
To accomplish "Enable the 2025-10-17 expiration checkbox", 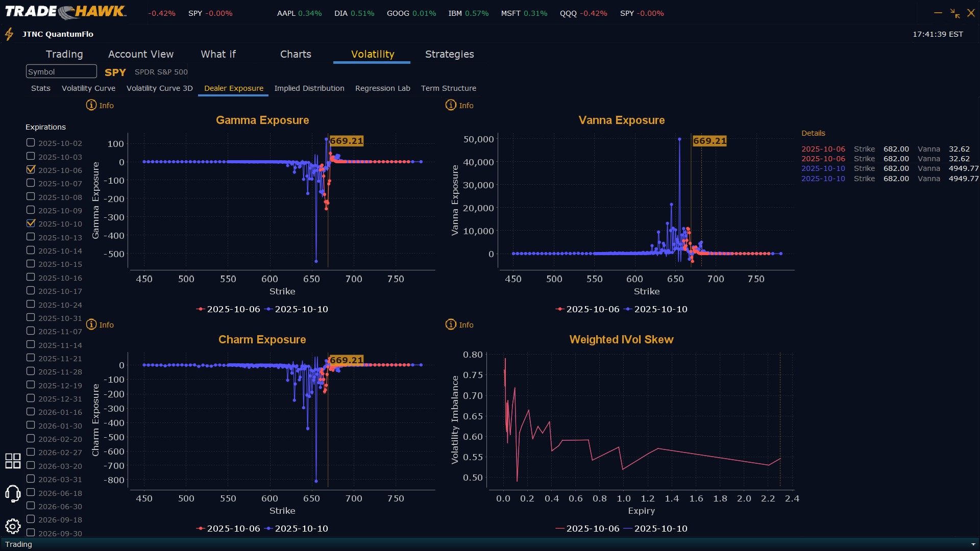I will 31,291.
